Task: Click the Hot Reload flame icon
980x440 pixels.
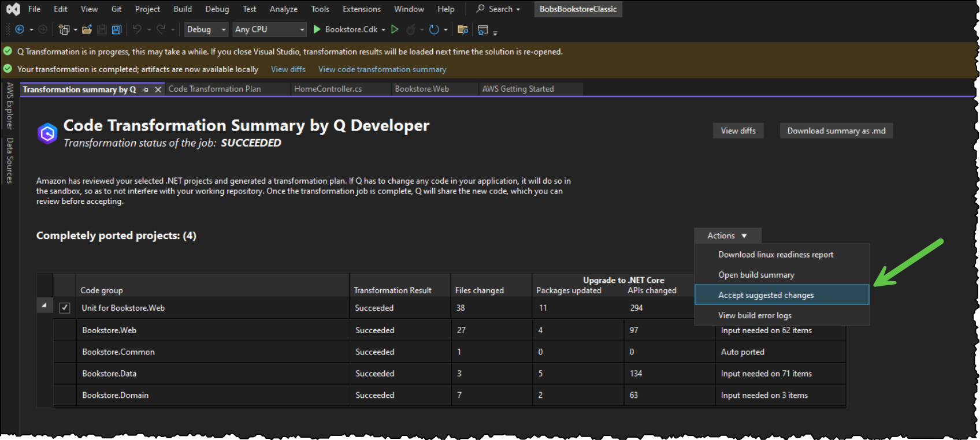Action: point(411,29)
